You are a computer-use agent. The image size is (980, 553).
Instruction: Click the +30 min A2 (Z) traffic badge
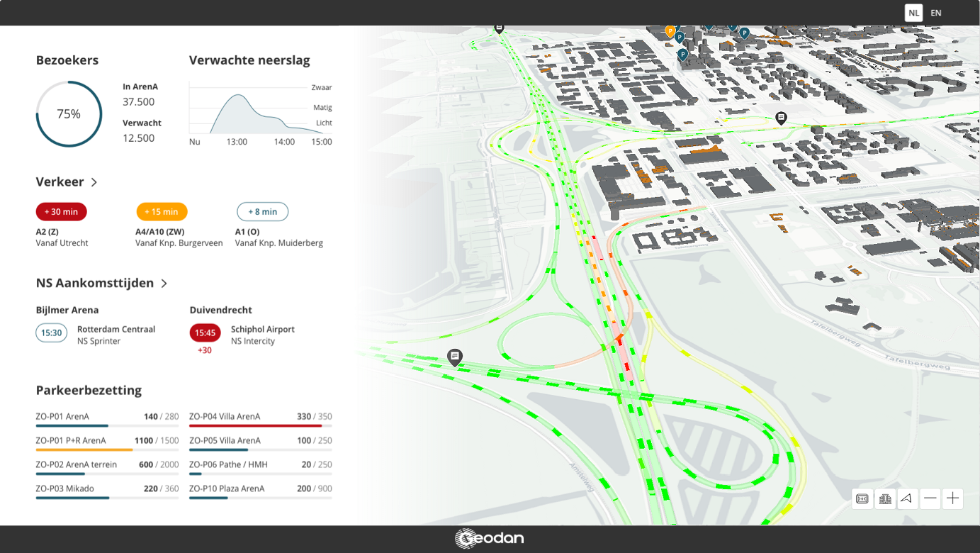61,211
